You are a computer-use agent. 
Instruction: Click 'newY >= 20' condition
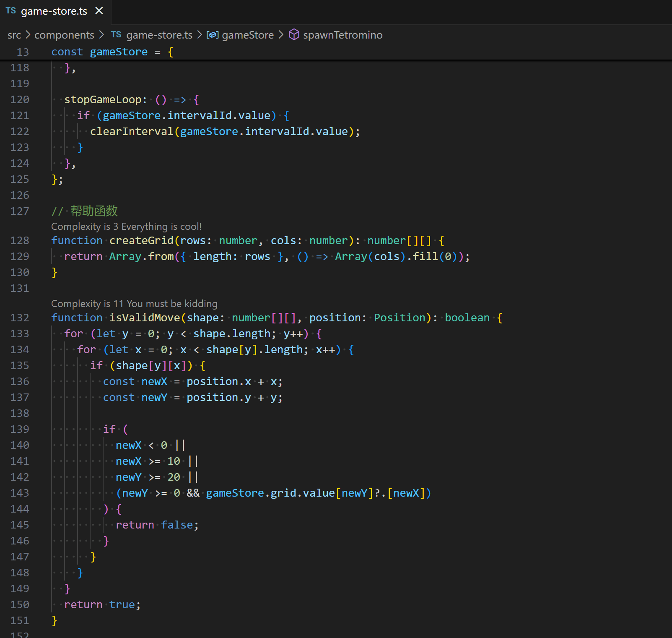[x=148, y=477]
